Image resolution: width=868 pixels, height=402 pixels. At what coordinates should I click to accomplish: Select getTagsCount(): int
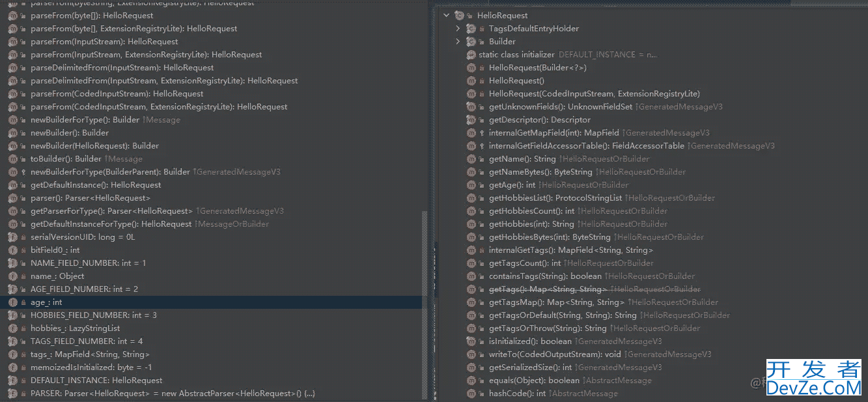(525, 263)
